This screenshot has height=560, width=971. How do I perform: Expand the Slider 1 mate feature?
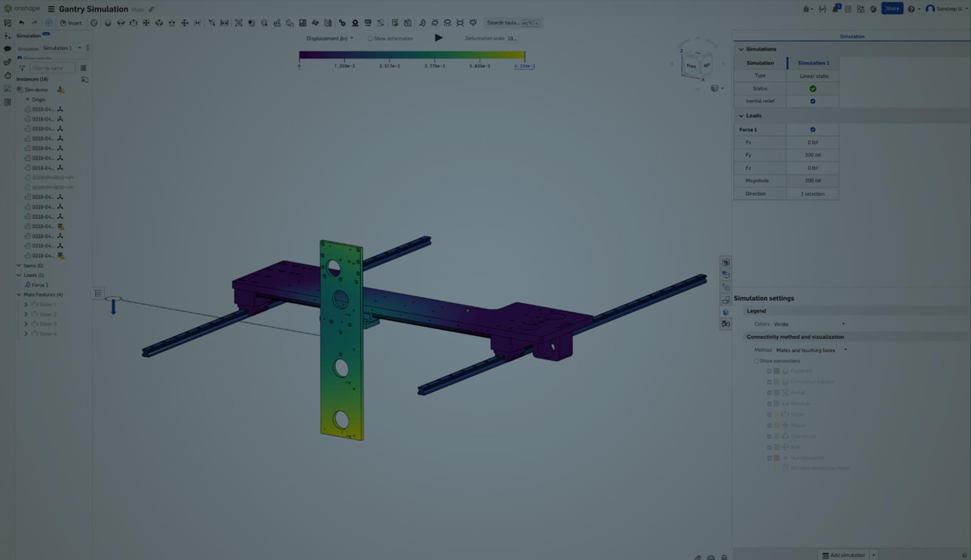pyautogui.click(x=26, y=304)
